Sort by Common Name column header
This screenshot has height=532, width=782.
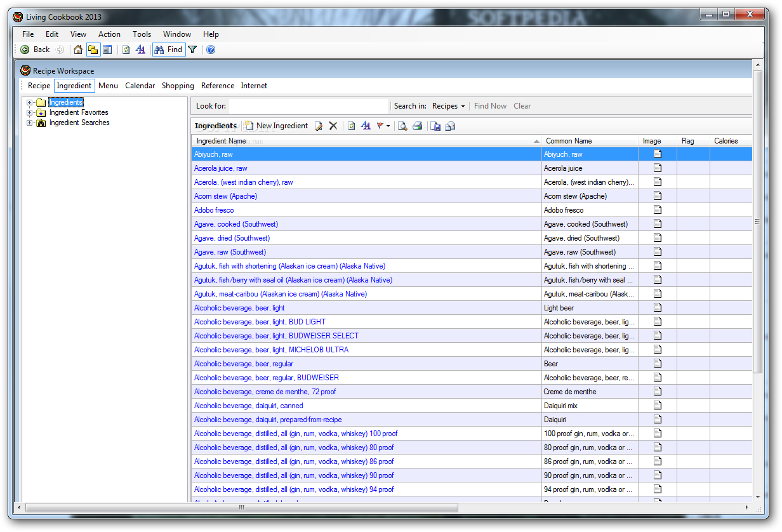pyautogui.click(x=590, y=141)
